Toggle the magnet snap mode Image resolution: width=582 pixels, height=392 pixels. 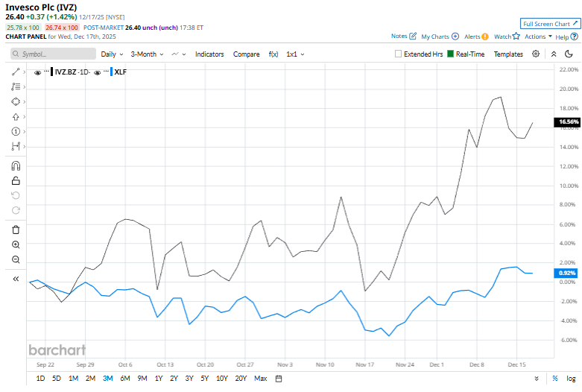click(16, 166)
